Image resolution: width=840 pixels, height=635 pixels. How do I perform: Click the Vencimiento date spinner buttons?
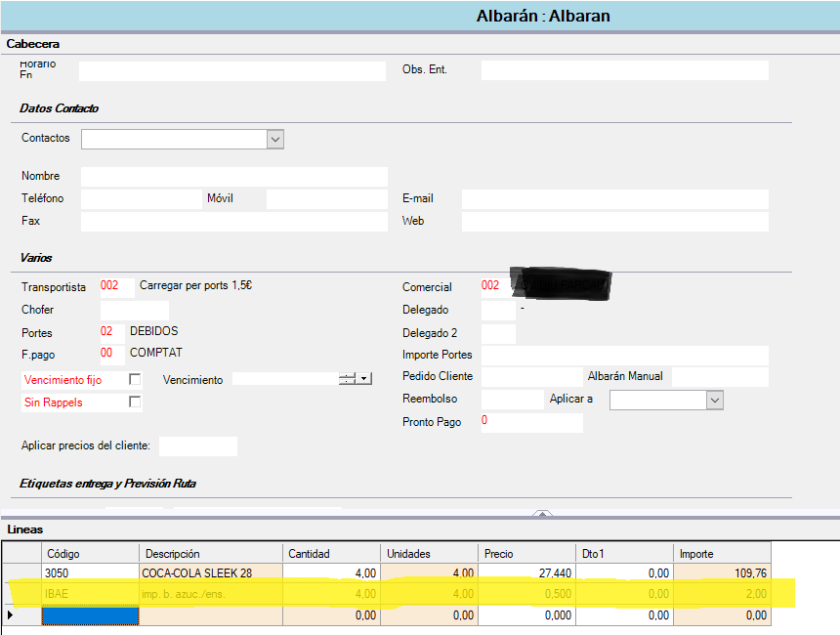pyautogui.click(x=347, y=379)
